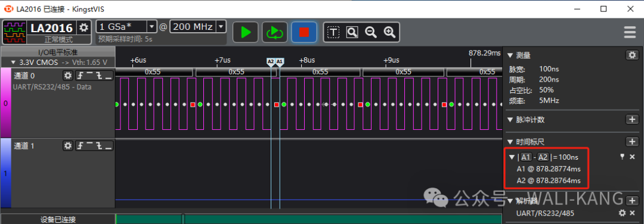Set channel 1 high level trigger
This screenshot has width=644, height=224.
(x=89, y=145)
